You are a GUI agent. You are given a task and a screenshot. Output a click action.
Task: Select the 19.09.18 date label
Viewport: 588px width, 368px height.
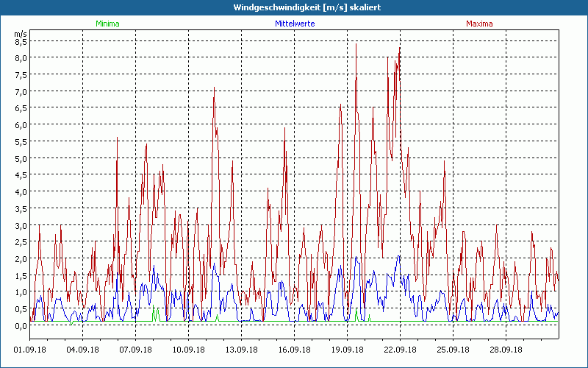(348, 350)
